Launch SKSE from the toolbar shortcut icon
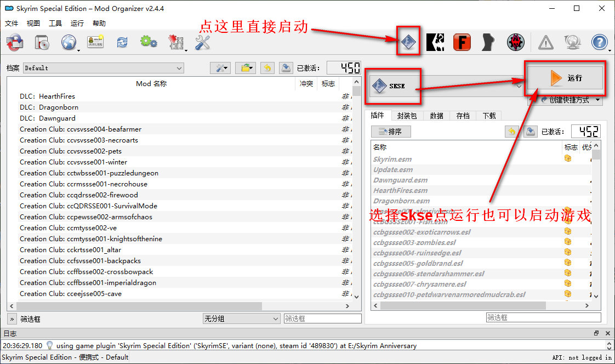Screen dimensions: 615x364 coord(408,42)
